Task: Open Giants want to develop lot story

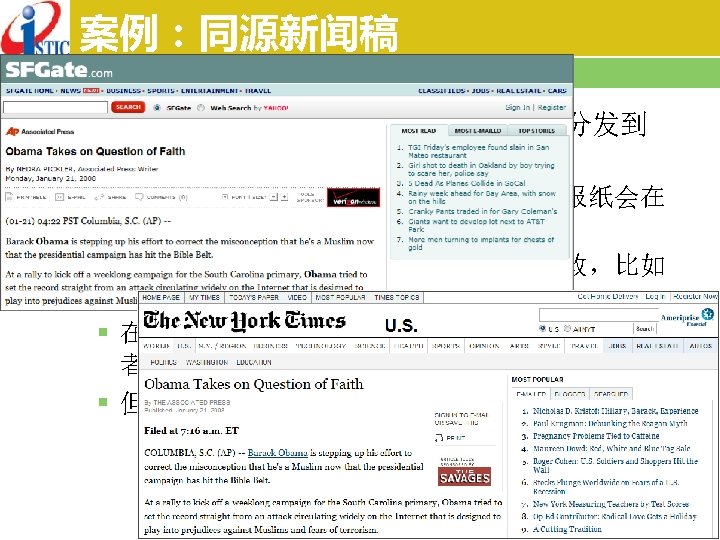Action: pos(476,225)
